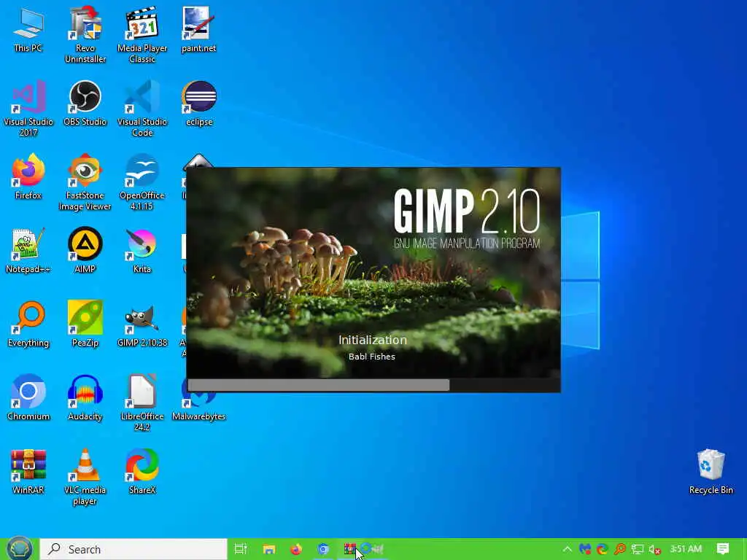
Task: Open Firefox desktop shortcut
Action: point(28,176)
